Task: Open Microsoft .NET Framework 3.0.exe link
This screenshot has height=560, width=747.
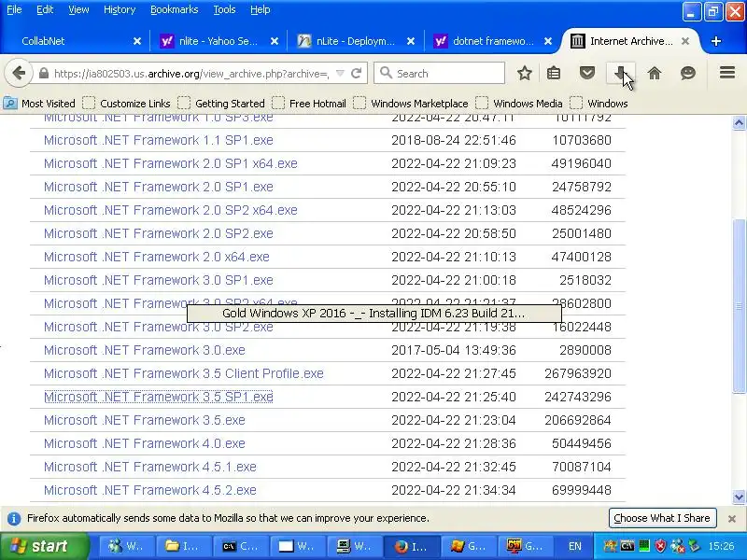Action: pos(145,351)
